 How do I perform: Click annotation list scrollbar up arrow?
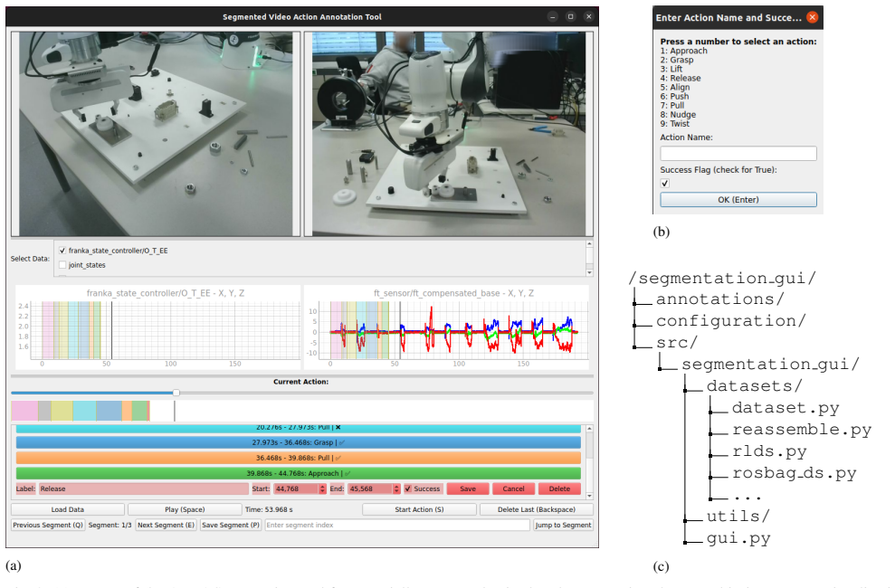[589, 428]
